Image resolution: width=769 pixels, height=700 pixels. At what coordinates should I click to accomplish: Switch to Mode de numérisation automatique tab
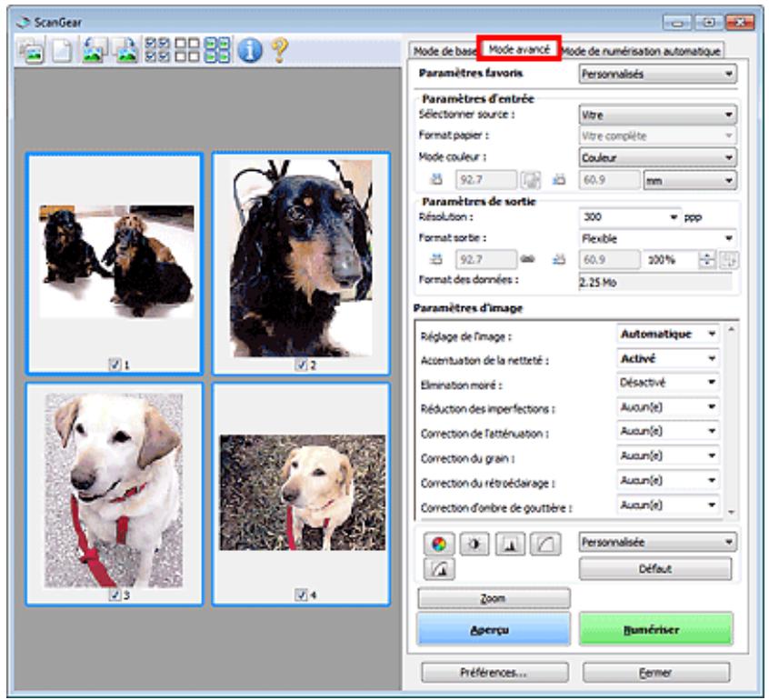pyautogui.click(x=641, y=51)
